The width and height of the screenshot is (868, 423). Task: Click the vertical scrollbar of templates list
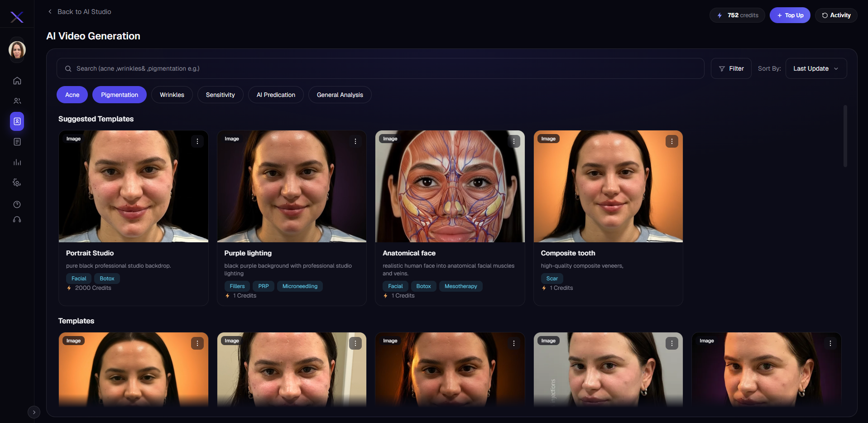pyautogui.click(x=845, y=136)
